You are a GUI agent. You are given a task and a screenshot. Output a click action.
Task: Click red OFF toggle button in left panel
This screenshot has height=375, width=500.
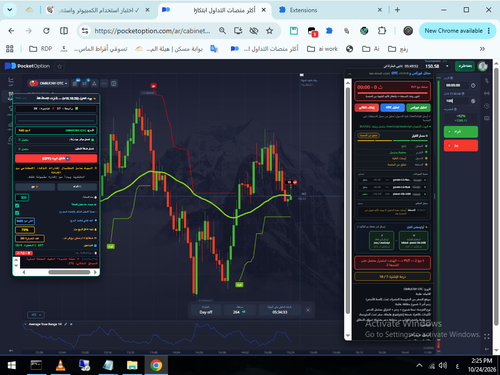(x=56, y=158)
